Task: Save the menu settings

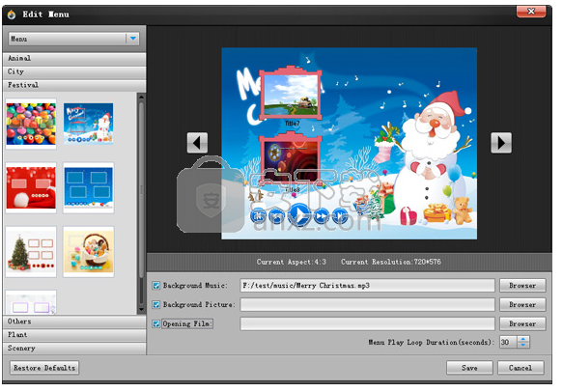Action: click(469, 368)
